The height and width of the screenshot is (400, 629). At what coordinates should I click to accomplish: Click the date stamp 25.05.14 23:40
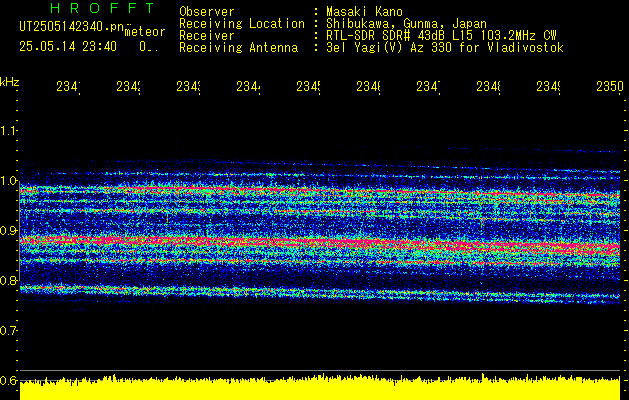click(68, 47)
